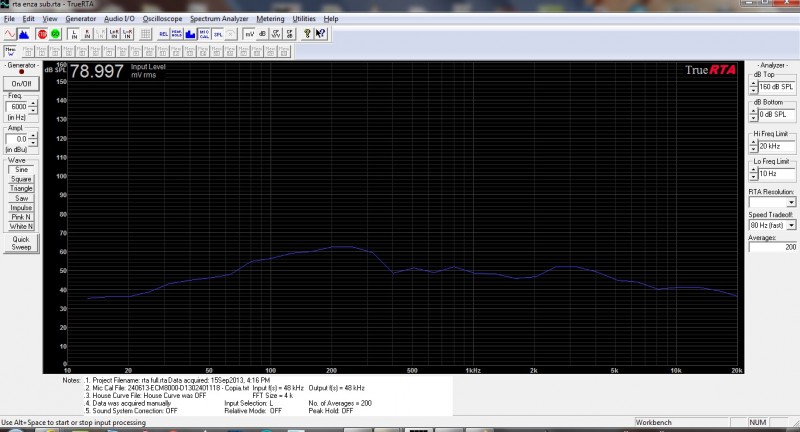This screenshot has height=432, width=800.
Task: Toggle the MIC CAL toolbar icon
Action: 204,34
